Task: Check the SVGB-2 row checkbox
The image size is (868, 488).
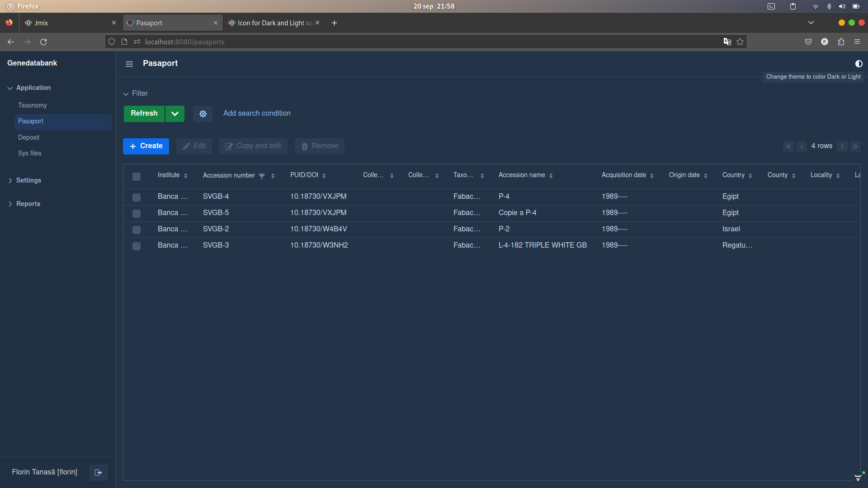Action: point(137,230)
